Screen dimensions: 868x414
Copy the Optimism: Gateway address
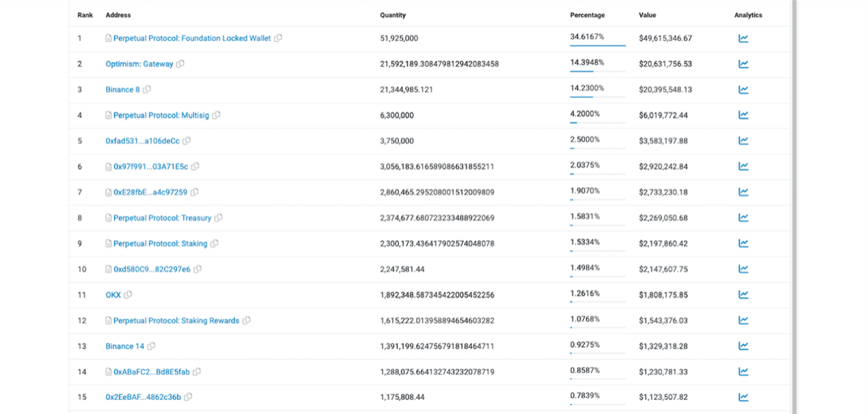pos(180,63)
